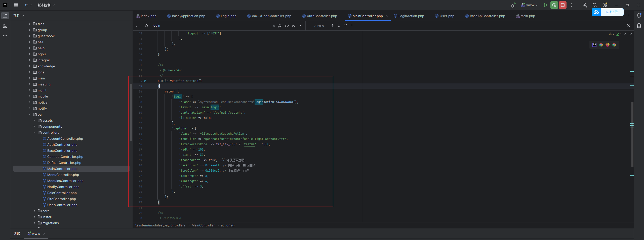This screenshot has width=644, height=240.
Task: Close the find bar
Action: tap(629, 26)
